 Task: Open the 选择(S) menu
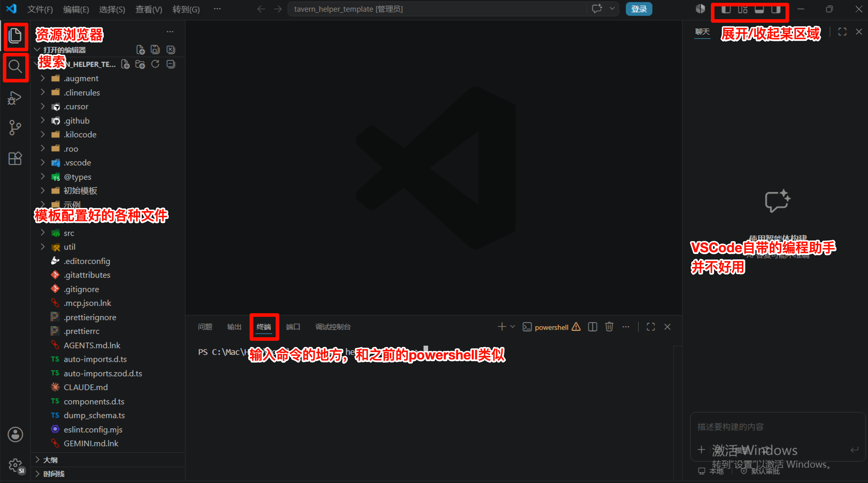(112, 9)
